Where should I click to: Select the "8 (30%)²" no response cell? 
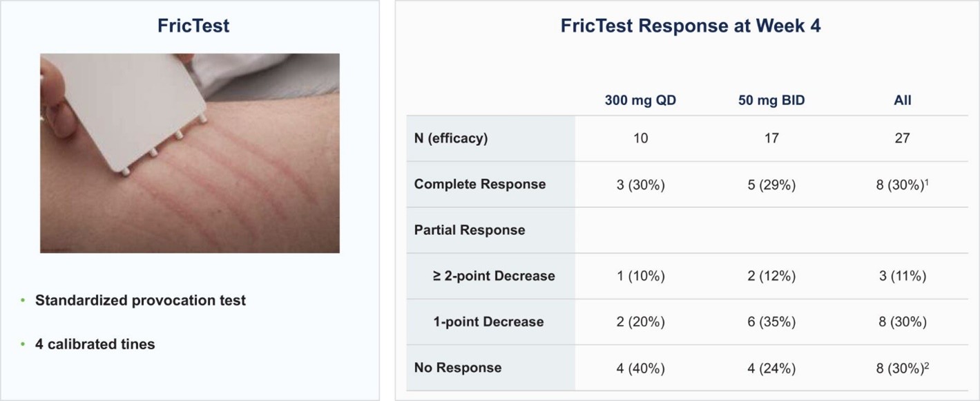point(902,369)
